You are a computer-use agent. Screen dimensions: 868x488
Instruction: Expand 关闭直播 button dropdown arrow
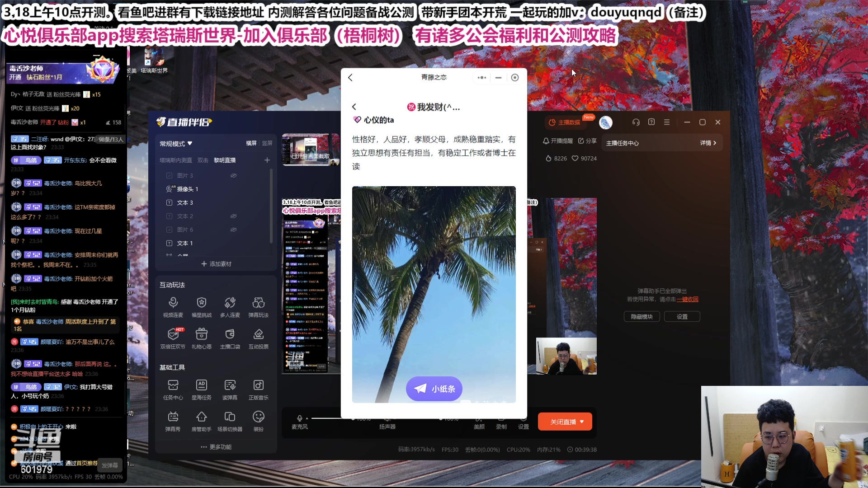(x=582, y=422)
